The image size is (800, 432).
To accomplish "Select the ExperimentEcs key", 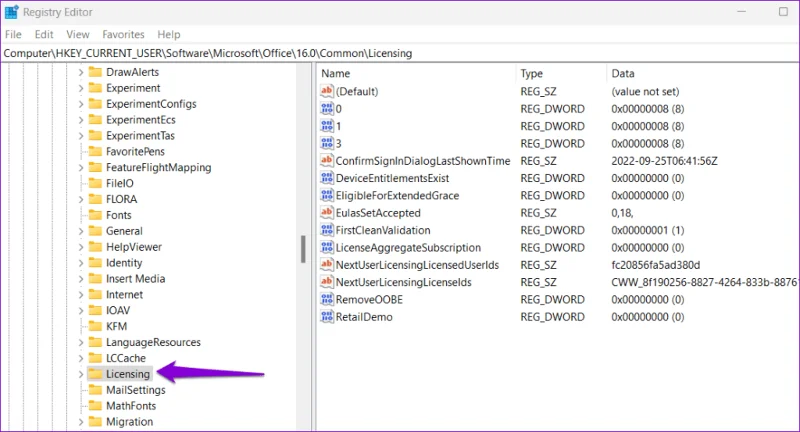I will pyautogui.click(x=140, y=120).
